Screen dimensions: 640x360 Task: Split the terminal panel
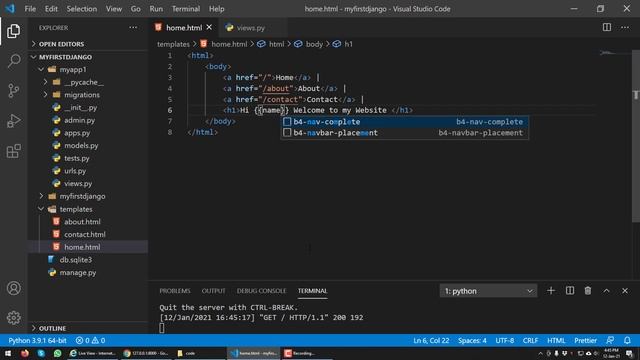click(x=570, y=291)
